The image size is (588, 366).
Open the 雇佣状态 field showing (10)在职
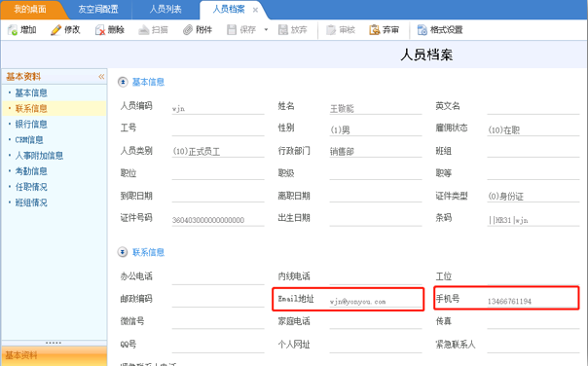(x=533, y=129)
